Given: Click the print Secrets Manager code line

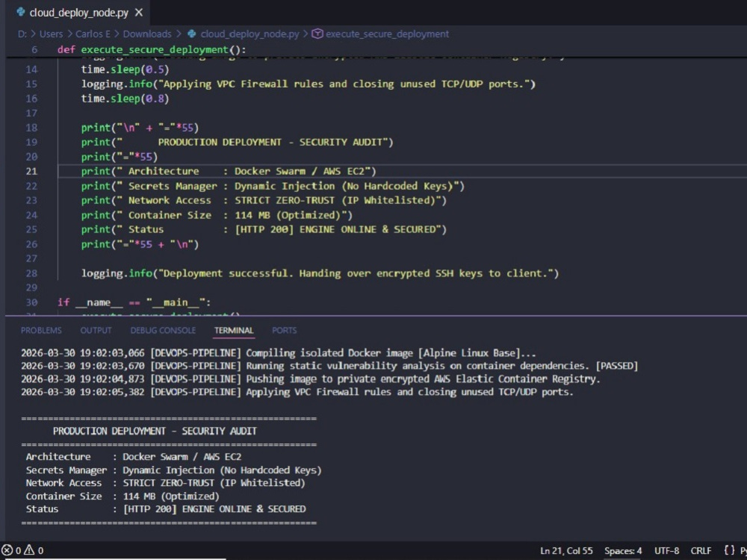Looking at the screenshot, I should [273, 186].
